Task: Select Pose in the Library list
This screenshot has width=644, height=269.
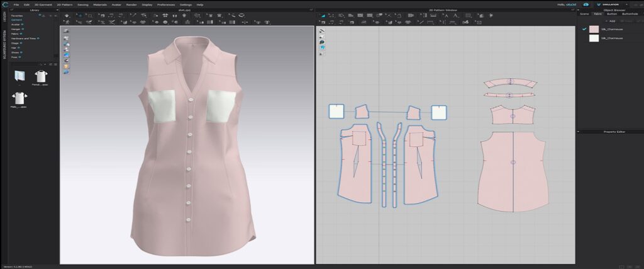Action: 14,57
